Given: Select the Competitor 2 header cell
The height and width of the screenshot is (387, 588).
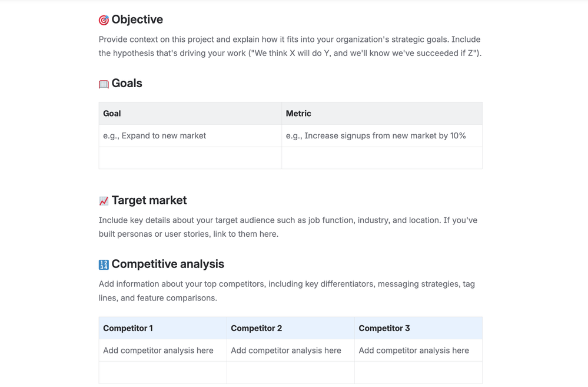Looking at the screenshot, I should pos(290,328).
